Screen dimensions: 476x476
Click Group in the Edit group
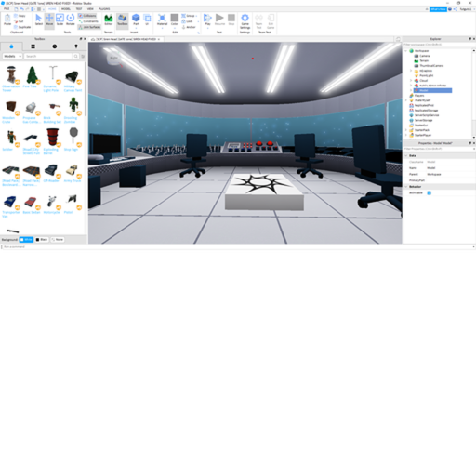pyautogui.click(x=188, y=16)
